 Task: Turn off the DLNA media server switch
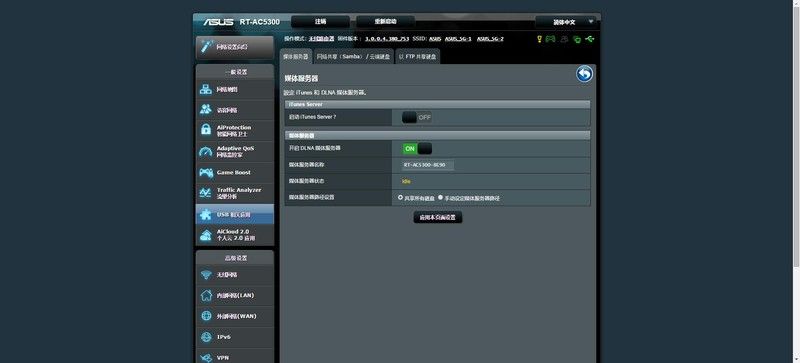417,149
